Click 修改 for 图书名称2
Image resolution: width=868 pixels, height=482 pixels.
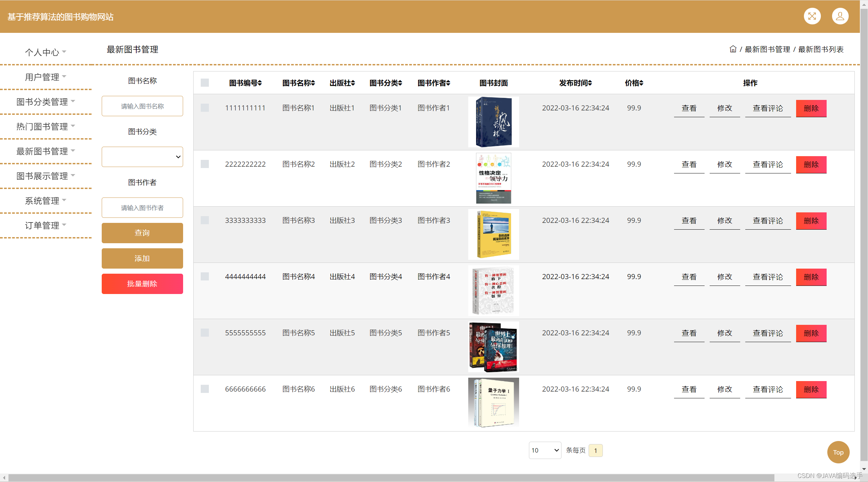click(725, 165)
